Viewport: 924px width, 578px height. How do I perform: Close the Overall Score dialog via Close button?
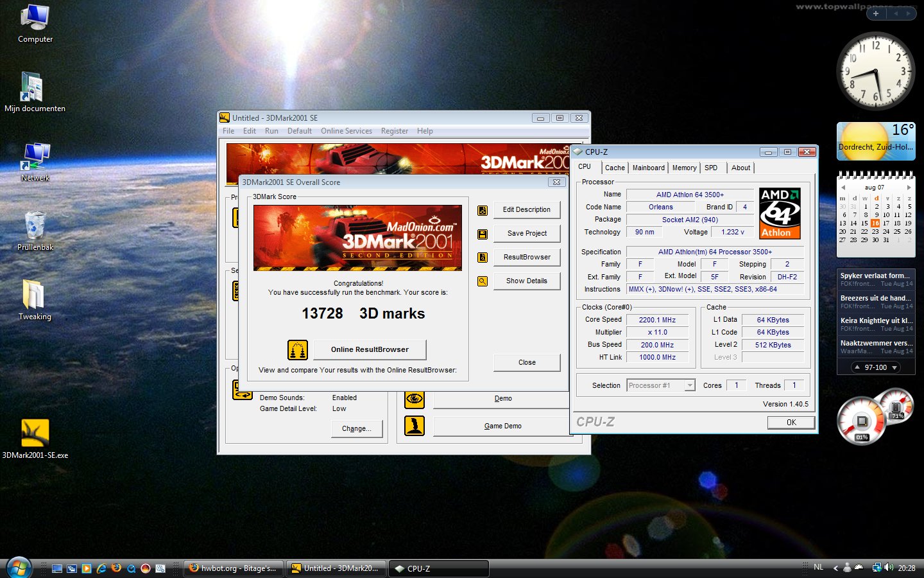[x=527, y=362]
